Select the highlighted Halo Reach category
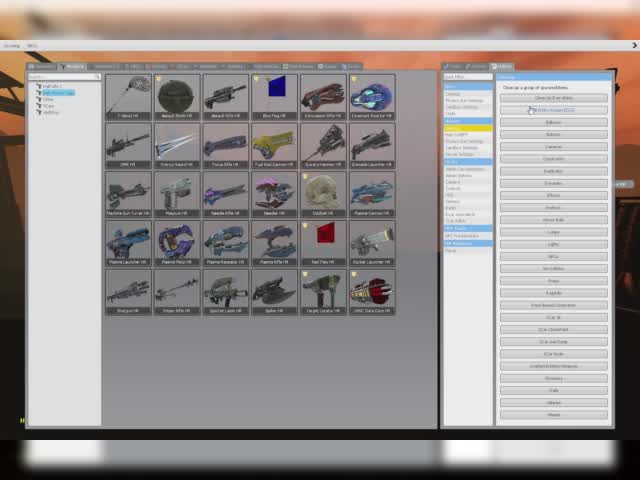 [58, 93]
